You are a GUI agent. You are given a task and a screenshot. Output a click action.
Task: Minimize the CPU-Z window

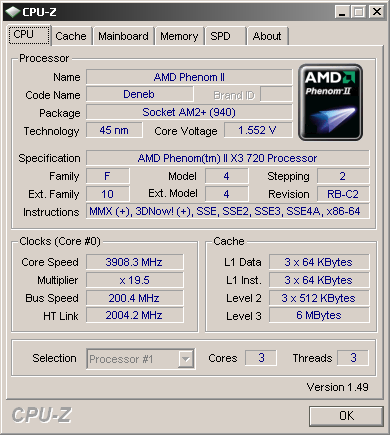tap(342, 12)
